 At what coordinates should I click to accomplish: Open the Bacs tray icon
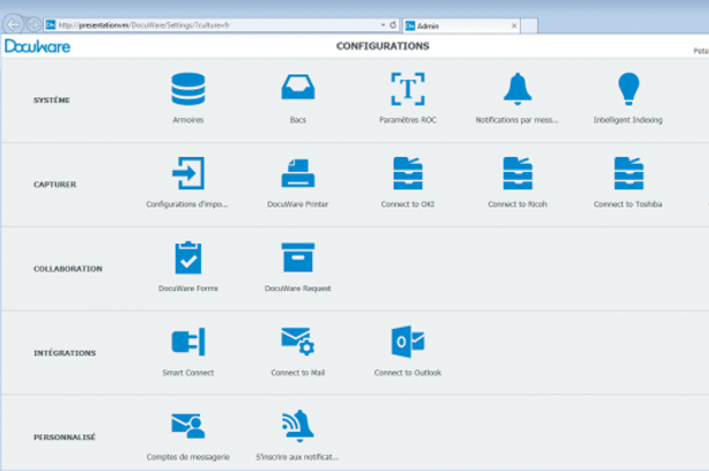click(x=298, y=87)
